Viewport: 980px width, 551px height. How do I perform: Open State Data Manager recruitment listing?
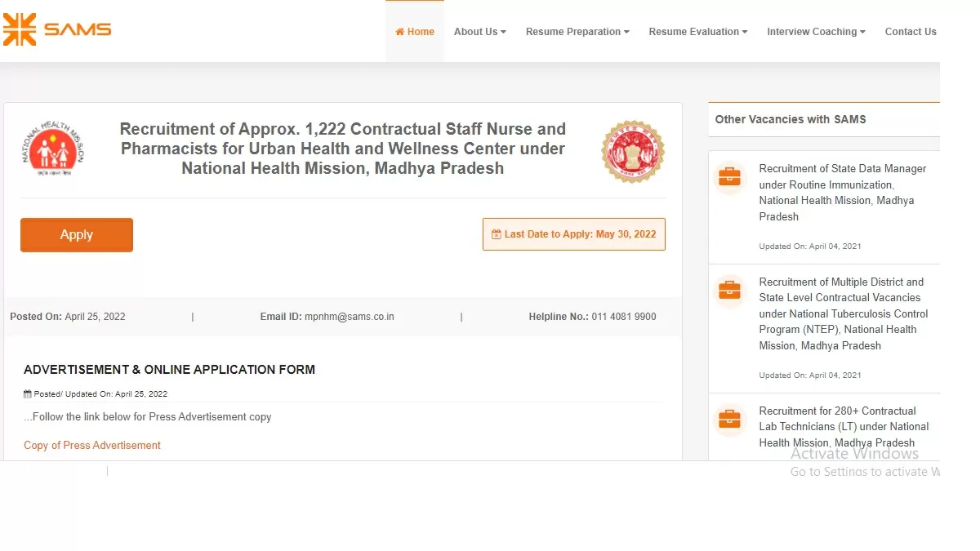coord(843,193)
